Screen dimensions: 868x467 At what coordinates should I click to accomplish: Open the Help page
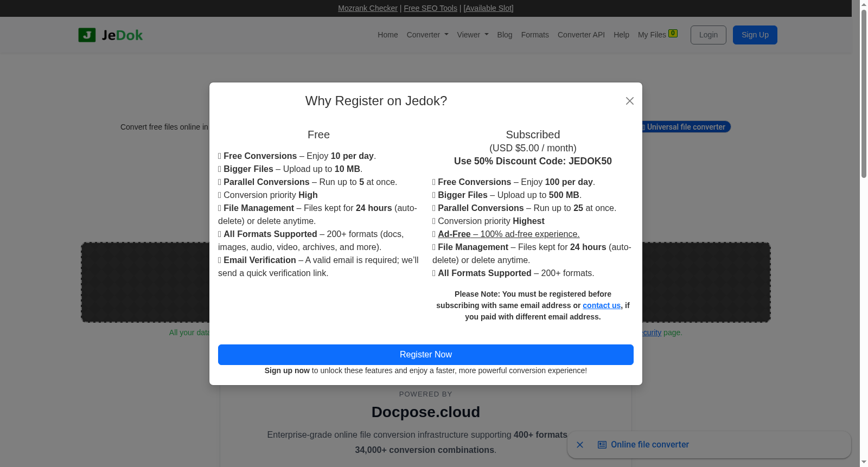tap(621, 35)
